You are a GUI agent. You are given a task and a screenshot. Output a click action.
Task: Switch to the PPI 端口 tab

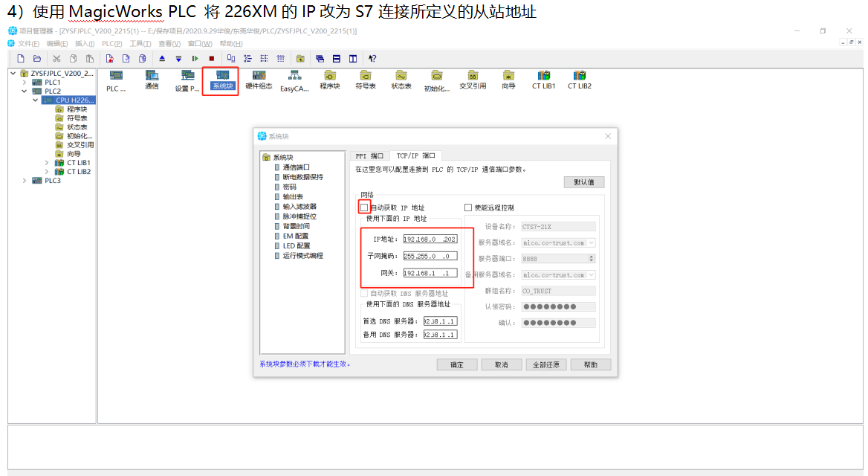tap(369, 155)
